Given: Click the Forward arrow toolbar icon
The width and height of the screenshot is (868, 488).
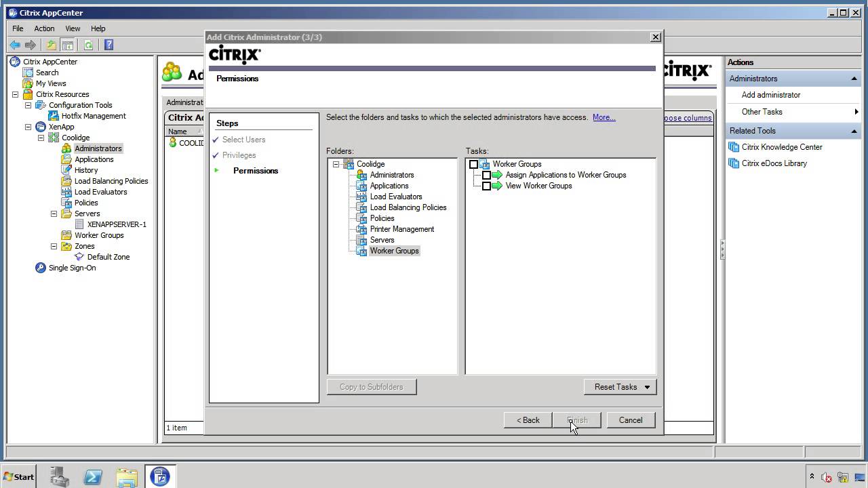Looking at the screenshot, I should (x=30, y=45).
